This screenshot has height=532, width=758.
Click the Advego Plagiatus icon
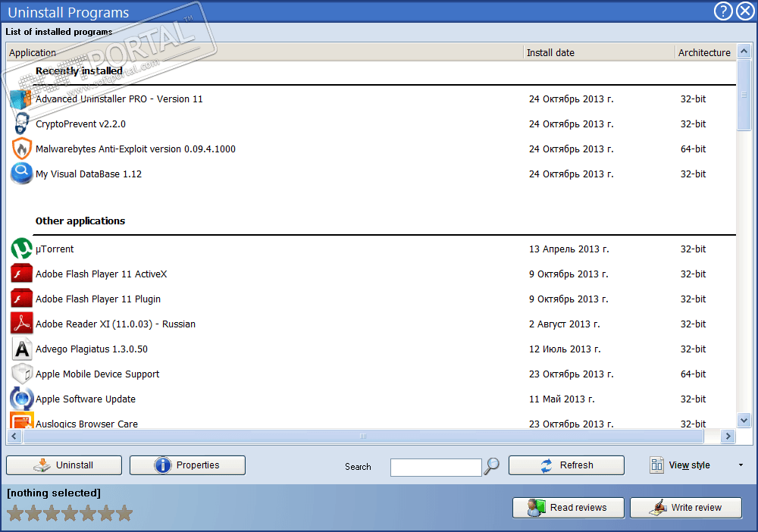21,349
